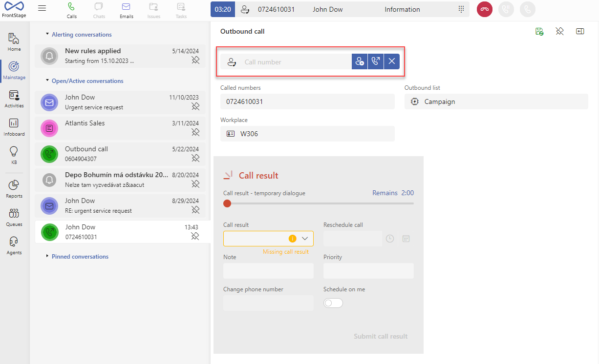Open the Home sidebar item
The width and height of the screenshot is (599, 364).
coord(14,42)
